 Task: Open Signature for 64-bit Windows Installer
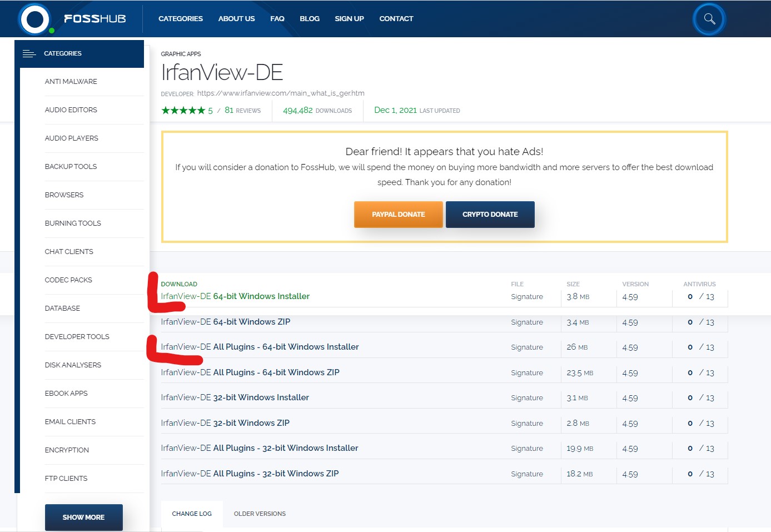(x=527, y=297)
